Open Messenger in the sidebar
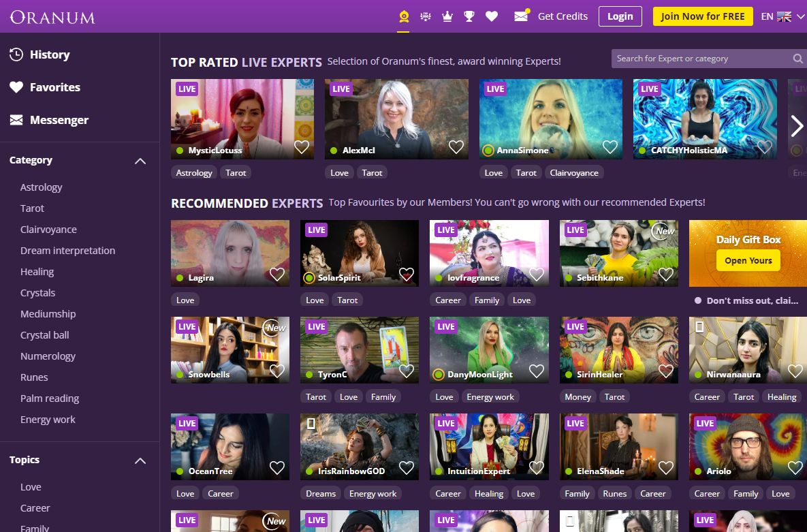The width and height of the screenshot is (807, 532). pos(49,120)
